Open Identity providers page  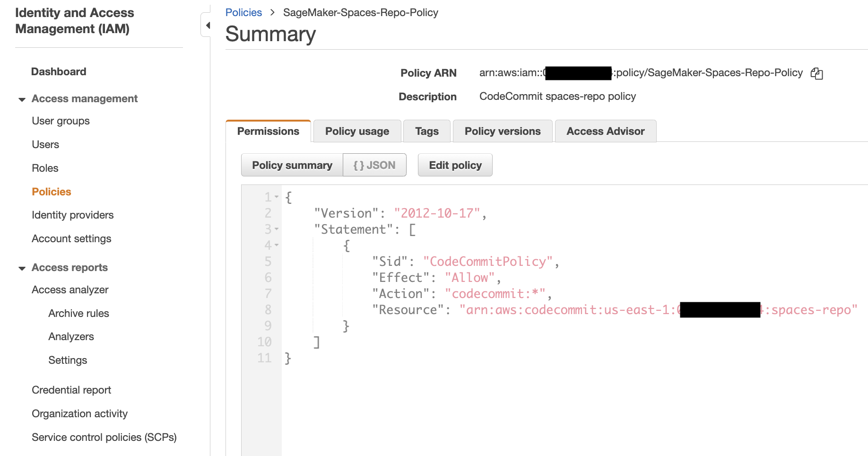72,215
